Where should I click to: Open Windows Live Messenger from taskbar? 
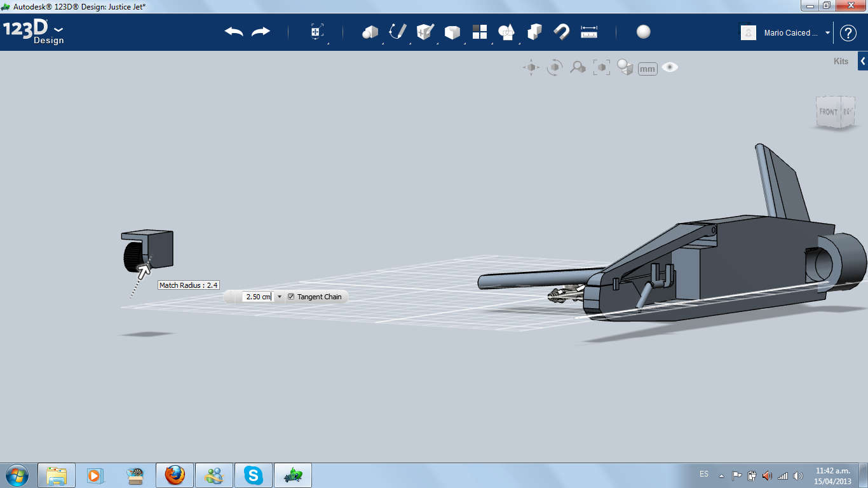(214, 475)
